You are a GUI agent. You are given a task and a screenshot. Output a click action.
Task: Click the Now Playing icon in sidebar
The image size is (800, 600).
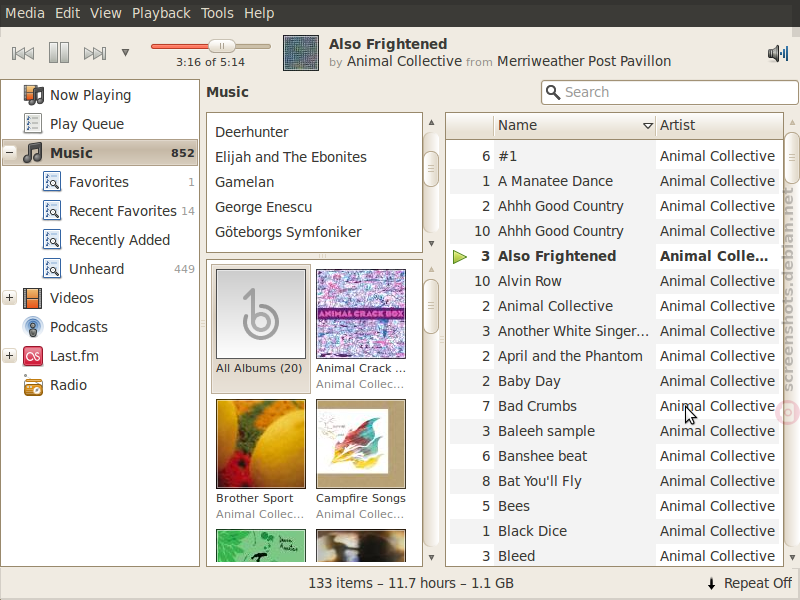pos(34,95)
